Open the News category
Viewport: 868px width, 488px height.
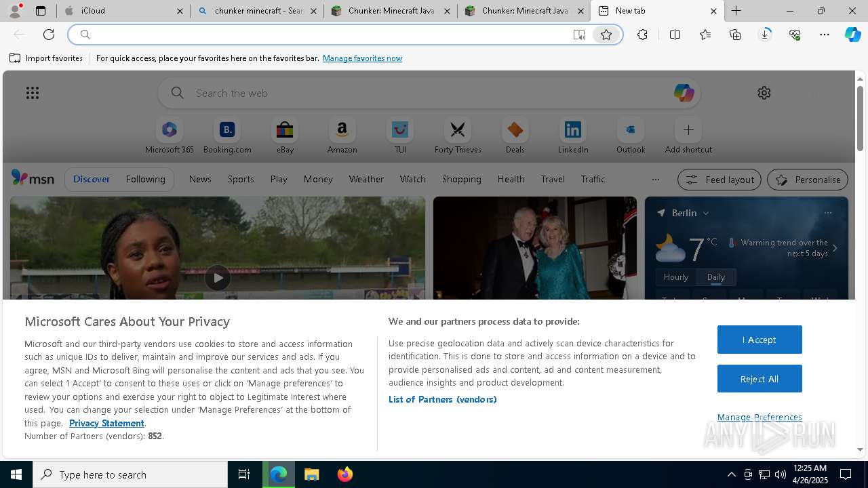pyautogui.click(x=200, y=179)
